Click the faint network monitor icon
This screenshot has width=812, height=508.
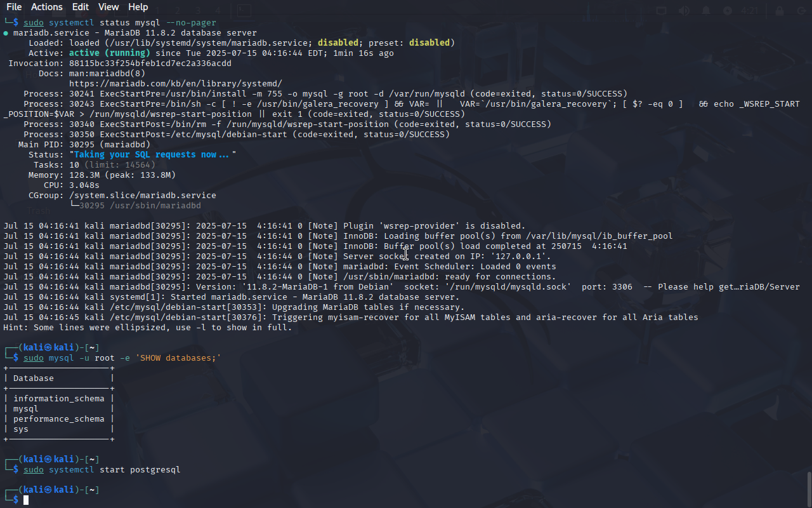pyautogui.click(x=662, y=10)
